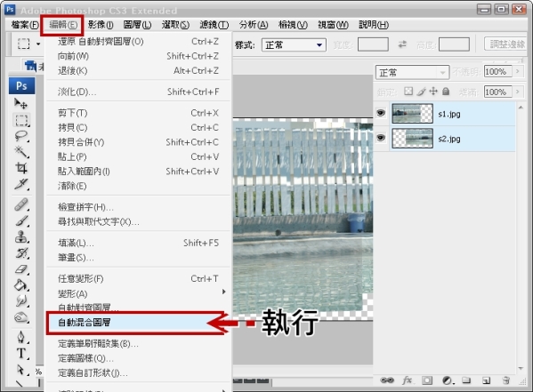The image size is (533, 392).
Task: Select the History Brush tool
Action: (x=21, y=253)
